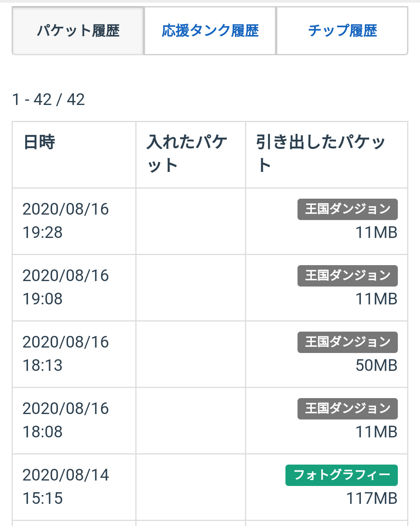Switch to the 応援タンク履歴 tab
The image size is (420, 526).
click(210, 31)
